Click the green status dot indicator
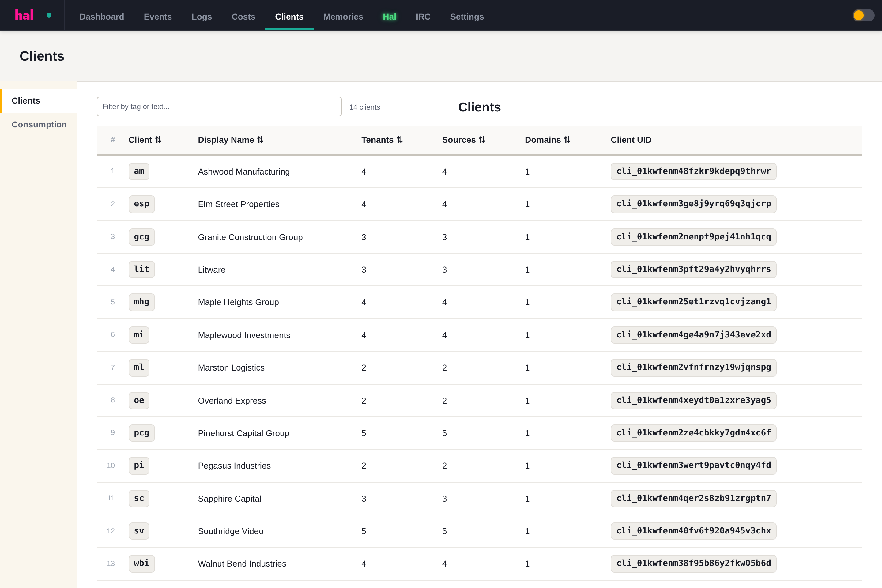Image resolution: width=882 pixels, height=588 pixels. (49, 15)
